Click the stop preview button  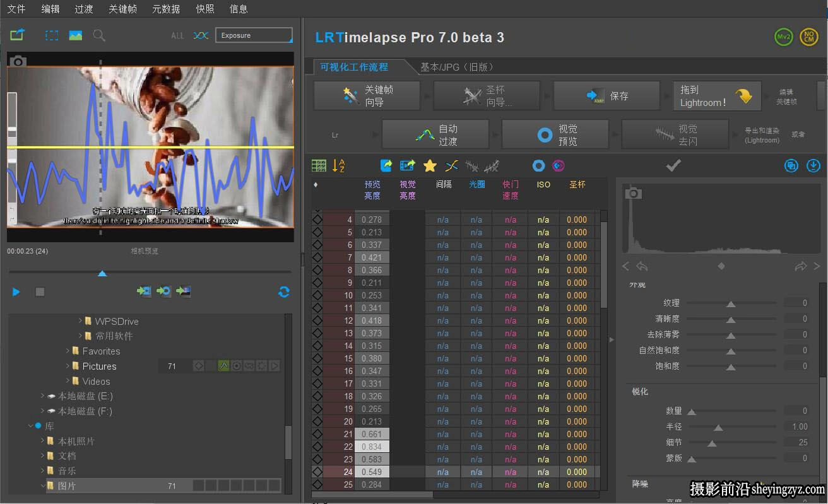click(40, 292)
